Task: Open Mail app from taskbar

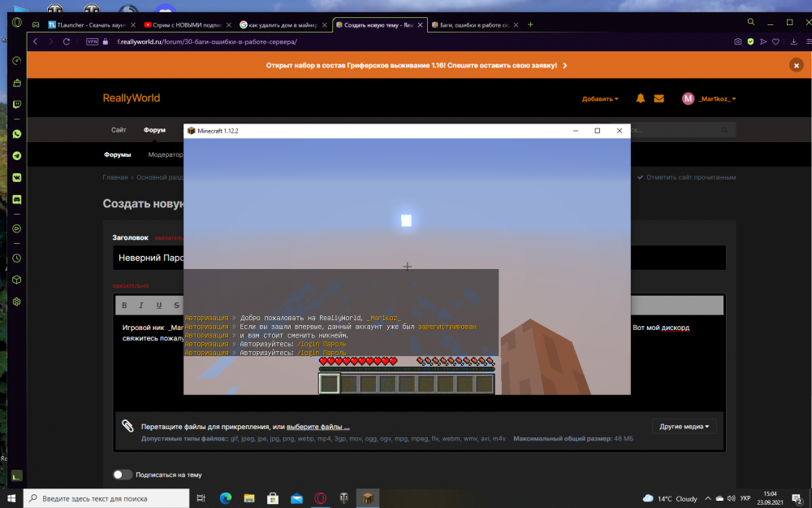Action: [296, 498]
